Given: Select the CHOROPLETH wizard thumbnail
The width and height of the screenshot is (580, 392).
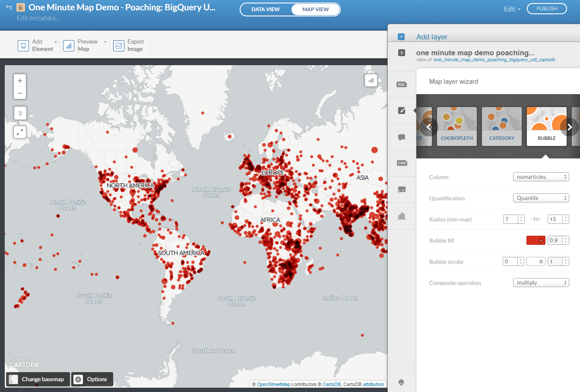Looking at the screenshot, I should click(x=456, y=126).
